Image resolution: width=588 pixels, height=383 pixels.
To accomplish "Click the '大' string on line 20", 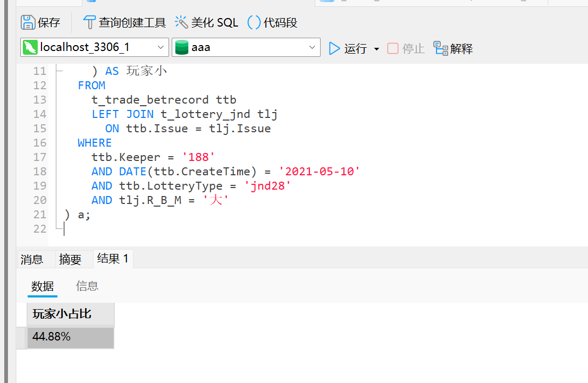I will pos(215,200).
